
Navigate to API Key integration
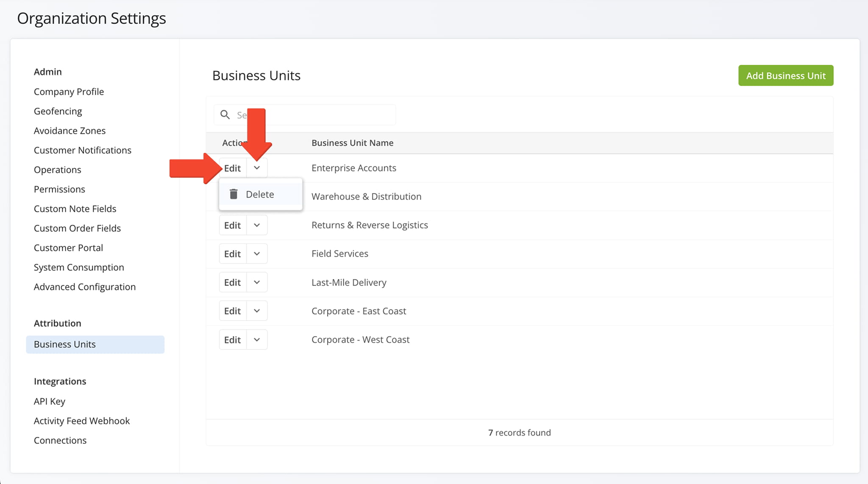click(50, 401)
